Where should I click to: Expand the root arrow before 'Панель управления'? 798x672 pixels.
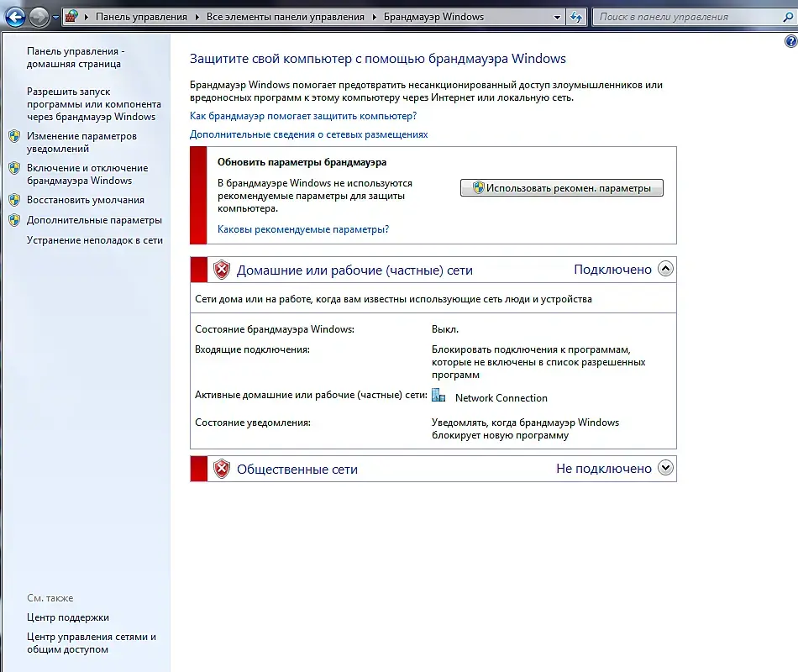coord(86,18)
